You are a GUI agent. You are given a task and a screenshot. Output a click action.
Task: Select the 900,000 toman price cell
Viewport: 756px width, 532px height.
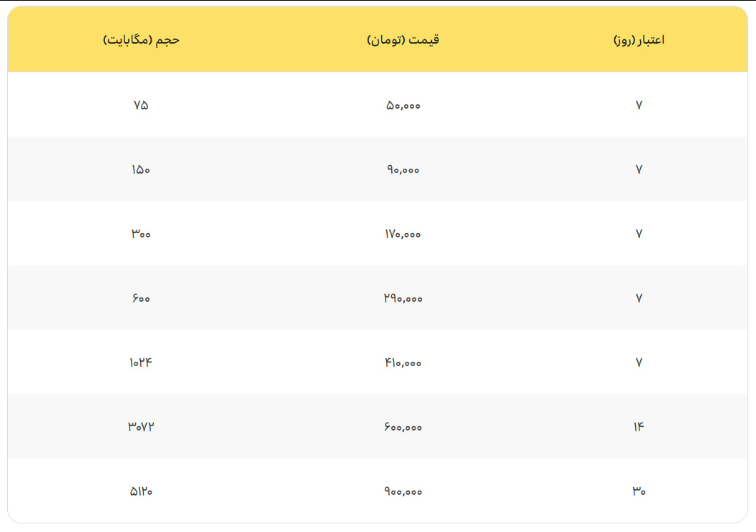coord(403,491)
